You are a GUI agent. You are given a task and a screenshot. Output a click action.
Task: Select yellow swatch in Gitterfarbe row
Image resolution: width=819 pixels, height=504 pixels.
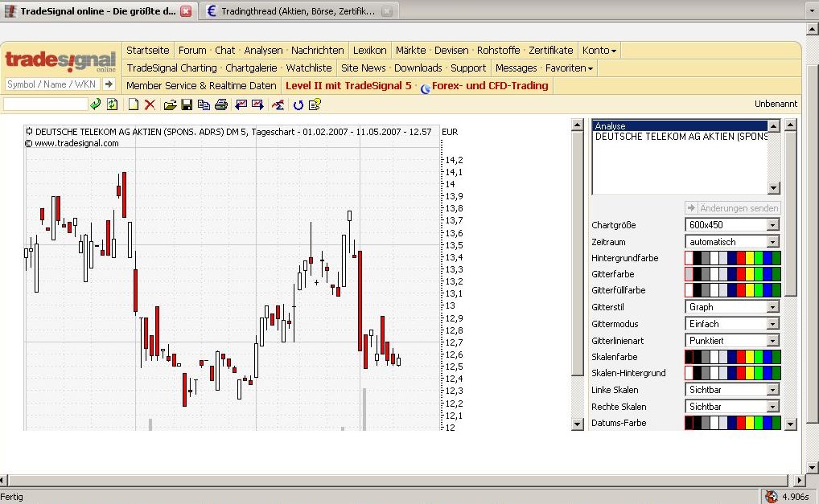point(750,274)
